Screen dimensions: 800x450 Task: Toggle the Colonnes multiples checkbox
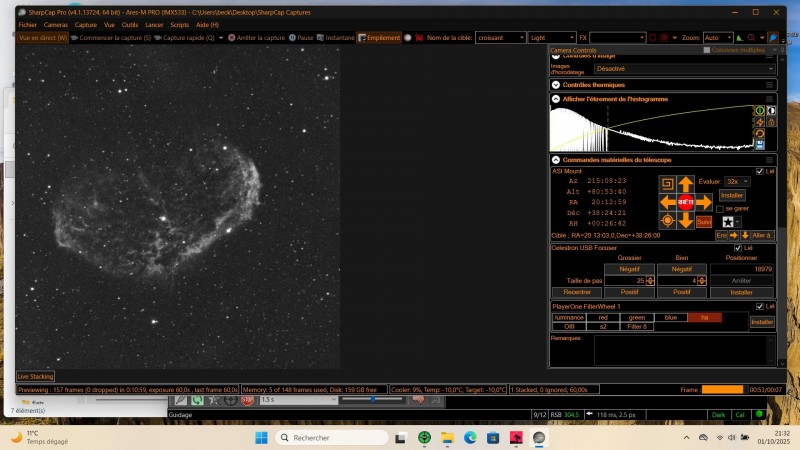click(707, 50)
